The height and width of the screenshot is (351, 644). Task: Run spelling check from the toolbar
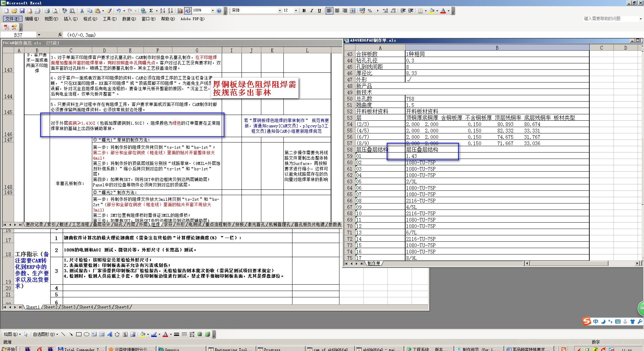(65, 11)
